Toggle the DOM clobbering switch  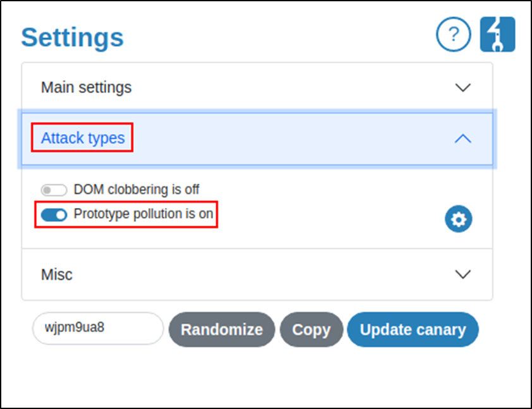[x=54, y=190]
